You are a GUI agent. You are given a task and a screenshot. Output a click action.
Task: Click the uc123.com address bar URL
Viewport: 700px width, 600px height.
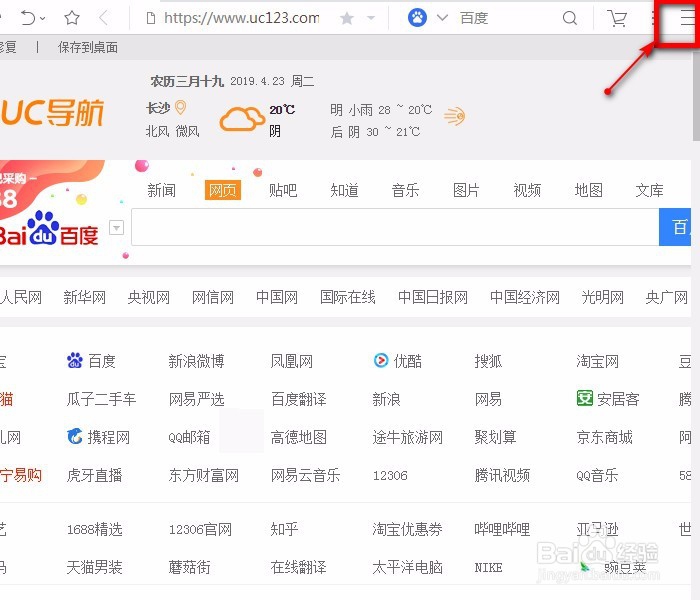(x=242, y=18)
